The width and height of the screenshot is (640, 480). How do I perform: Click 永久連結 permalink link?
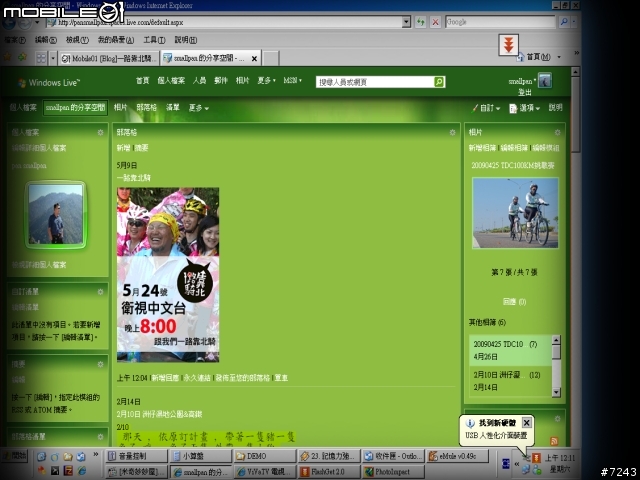tap(197, 378)
